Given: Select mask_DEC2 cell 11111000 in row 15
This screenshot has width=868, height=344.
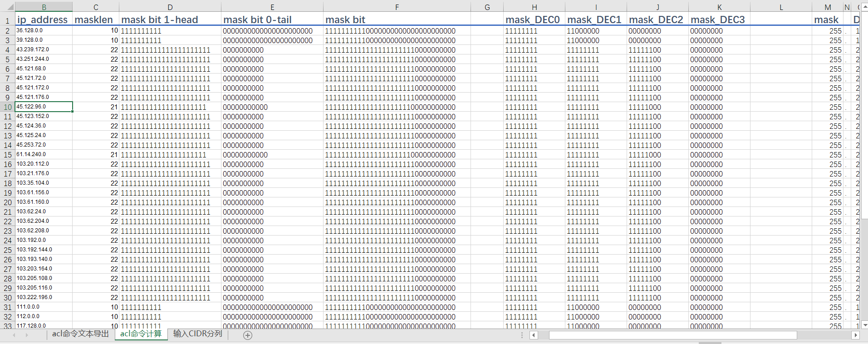Looking at the screenshot, I should coord(658,155).
